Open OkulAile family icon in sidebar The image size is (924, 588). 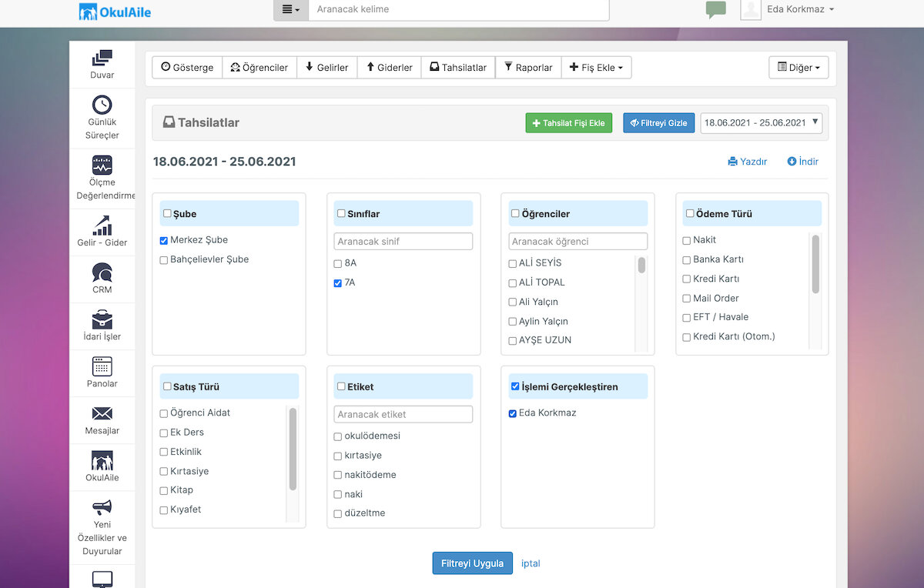pyautogui.click(x=102, y=459)
